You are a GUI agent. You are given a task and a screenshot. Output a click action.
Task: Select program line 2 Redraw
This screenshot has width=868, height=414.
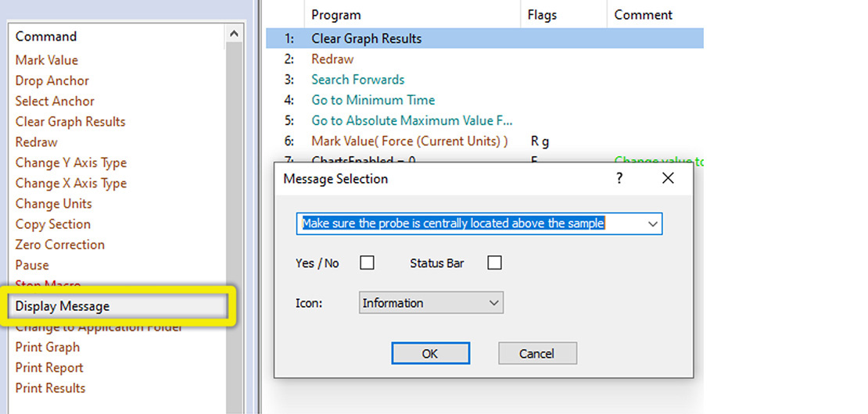pos(332,59)
